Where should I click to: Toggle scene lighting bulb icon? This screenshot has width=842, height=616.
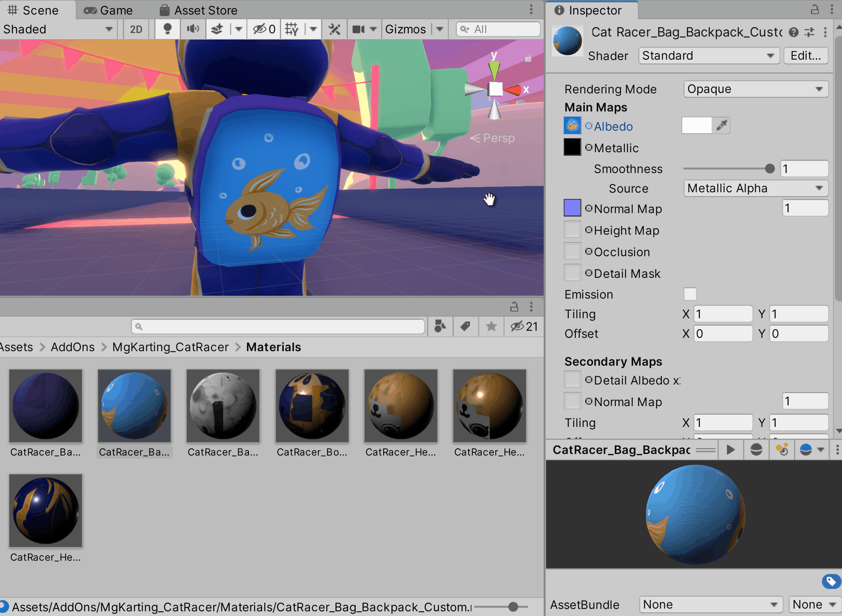[x=168, y=29]
